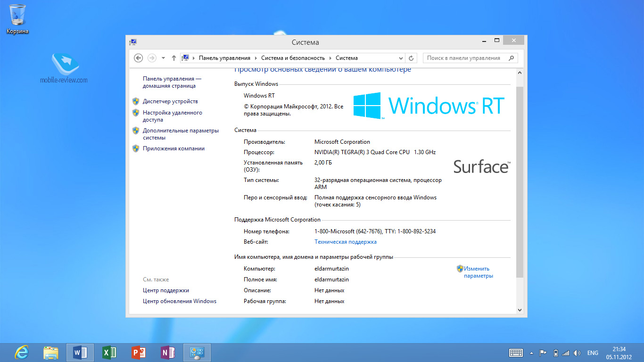644x362 pixels.
Task: Launch Internet Explorer from taskbar
Action: coord(22,353)
